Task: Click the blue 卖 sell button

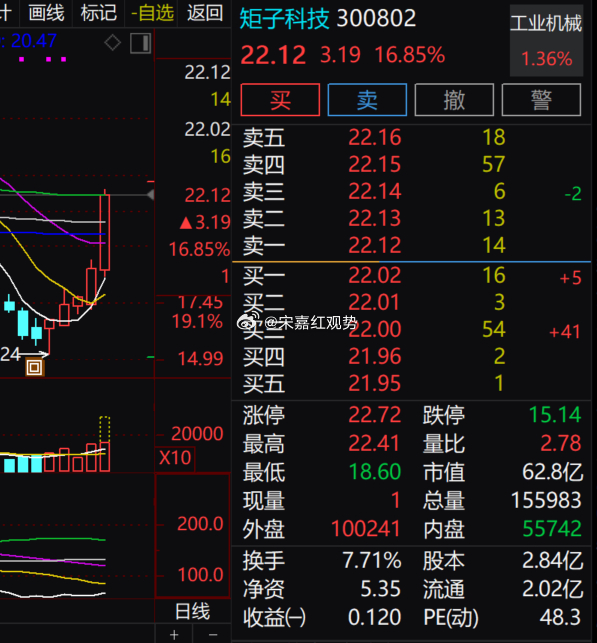Action: click(367, 100)
